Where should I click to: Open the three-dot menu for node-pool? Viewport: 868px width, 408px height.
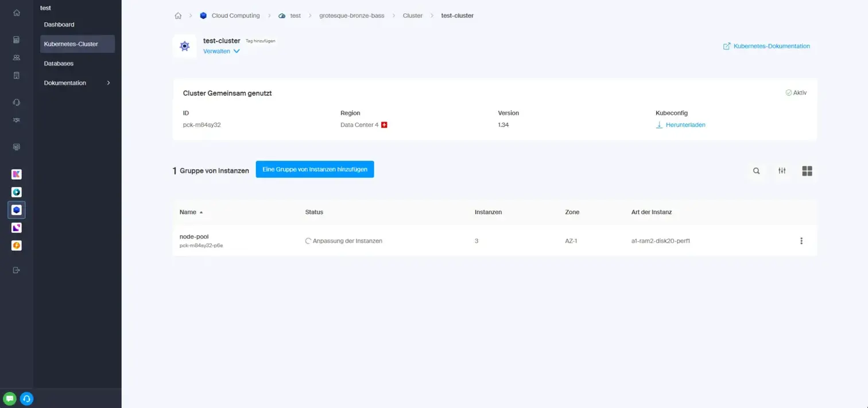point(801,240)
